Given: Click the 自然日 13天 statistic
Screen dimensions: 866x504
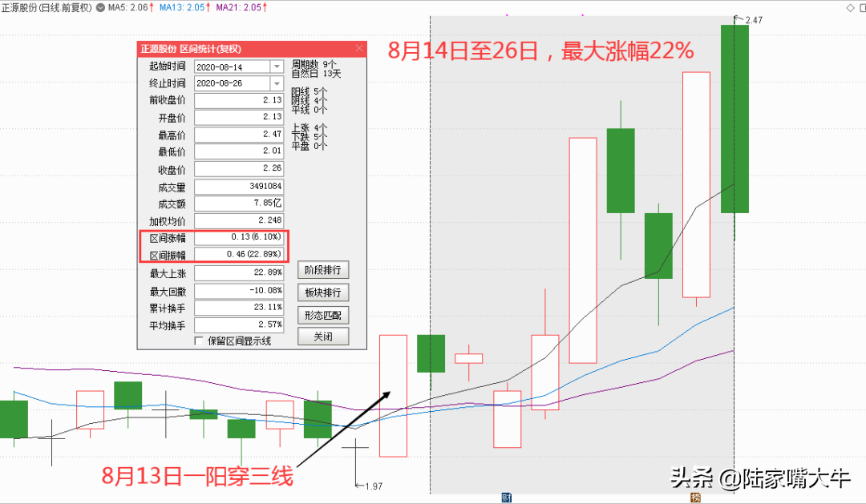Looking at the screenshot, I should click(x=317, y=74).
